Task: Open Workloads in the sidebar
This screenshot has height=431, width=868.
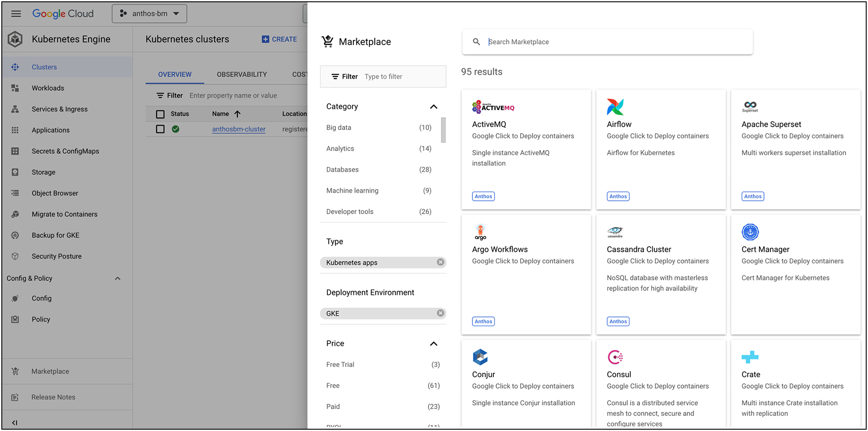Action: pyautogui.click(x=48, y=88)
